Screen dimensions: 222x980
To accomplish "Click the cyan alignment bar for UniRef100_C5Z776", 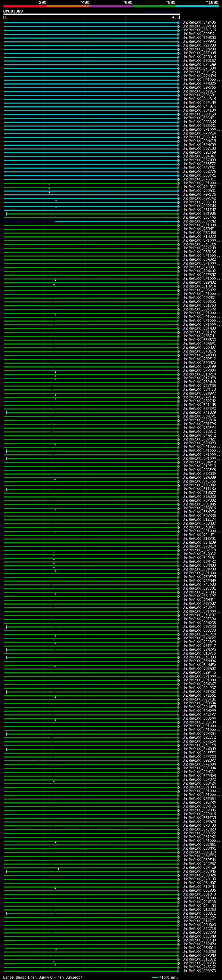I will click(x=92, y=172).
